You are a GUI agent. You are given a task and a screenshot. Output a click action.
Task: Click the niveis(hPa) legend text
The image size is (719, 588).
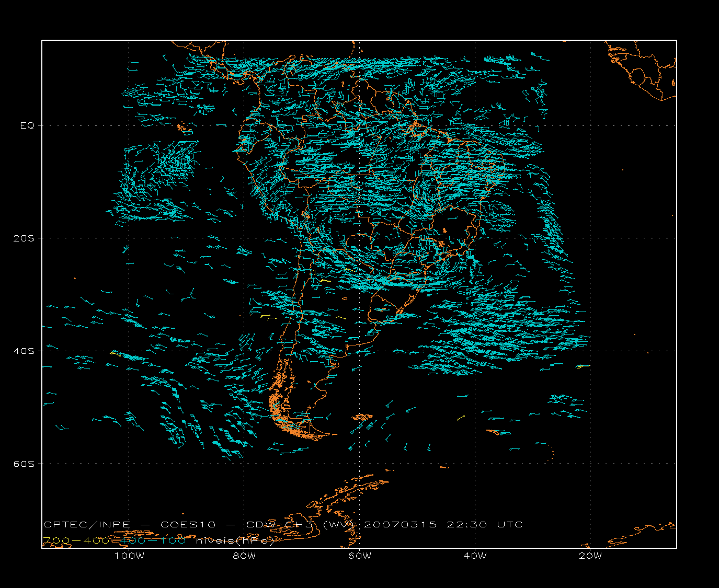coord(235,541)
